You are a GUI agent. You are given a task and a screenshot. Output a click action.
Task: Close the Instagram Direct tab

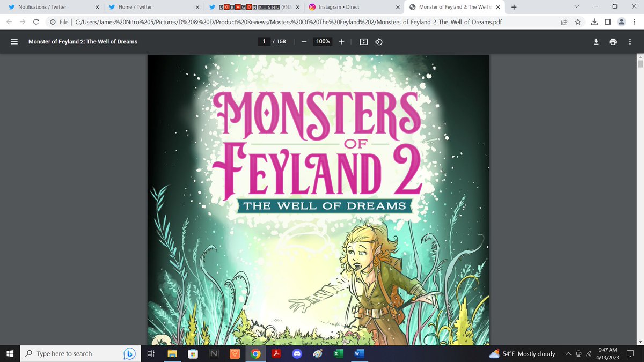pos(398,7)
